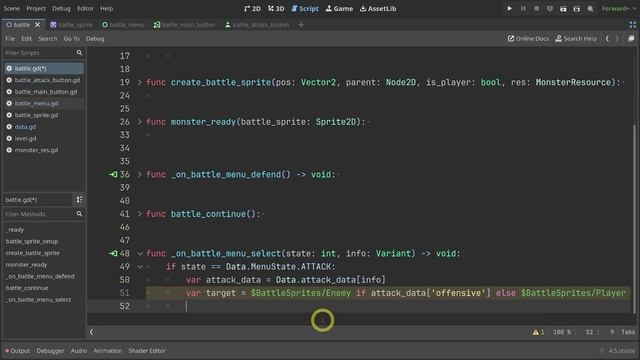Screen dimensions: 640x360
Task: Select battle.gd(*) in the script list
Action: pyautogui.click(x=44, y=68)
